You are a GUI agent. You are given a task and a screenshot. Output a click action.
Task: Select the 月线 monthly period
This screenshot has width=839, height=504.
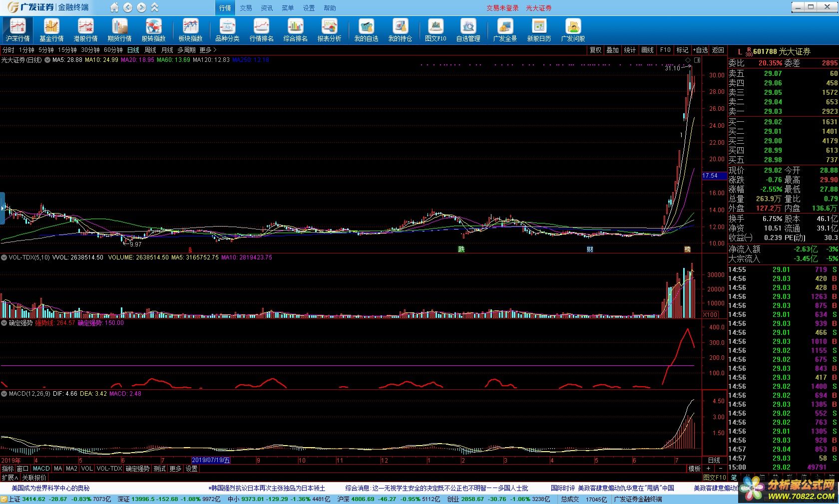tap(167, 50)
